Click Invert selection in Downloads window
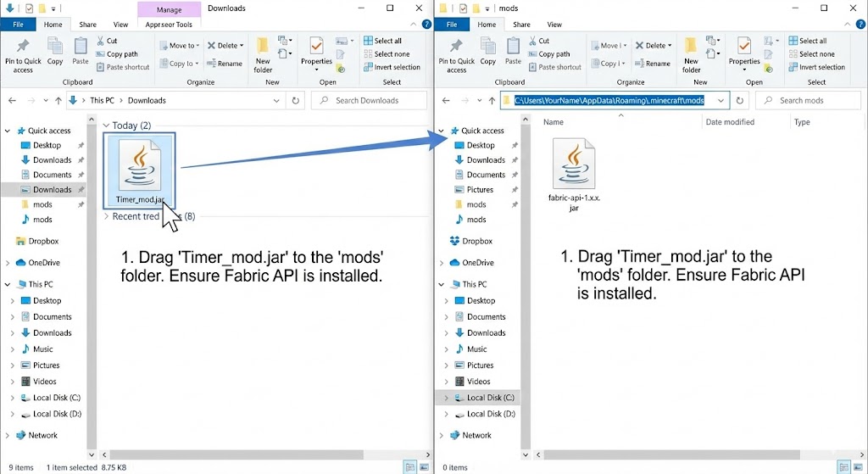 [392, 67]
